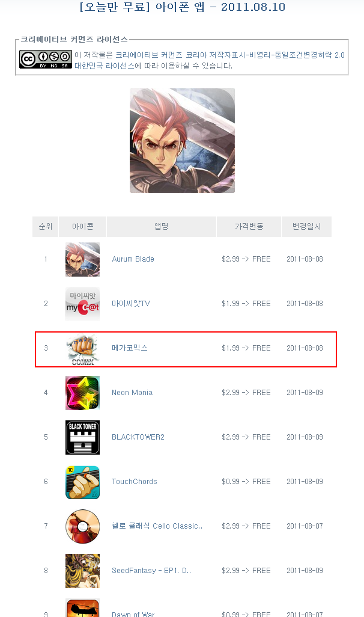Click the TouchChords guitar hand icon
This screenshot has height=617, width=364.
click(82, 482)
